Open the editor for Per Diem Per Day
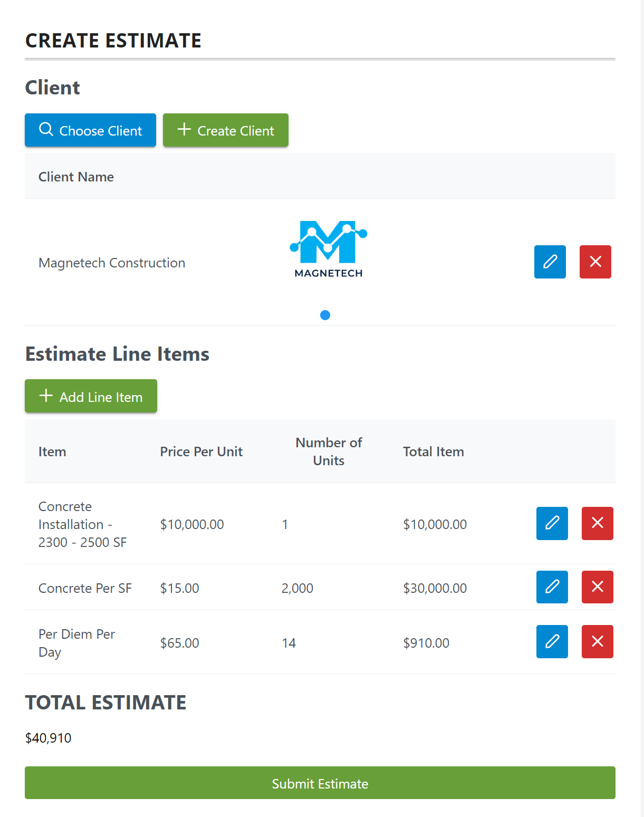This screenshot has height=817, width=644. pyautogui.click(x=552, y=641)
